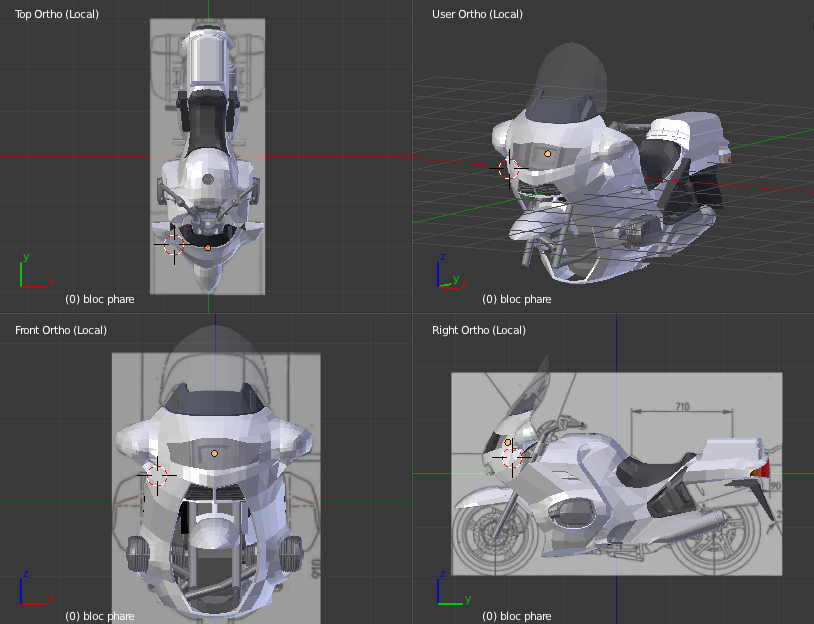Click the 3D cursor in the Front Ortho view

pos(156,476)
